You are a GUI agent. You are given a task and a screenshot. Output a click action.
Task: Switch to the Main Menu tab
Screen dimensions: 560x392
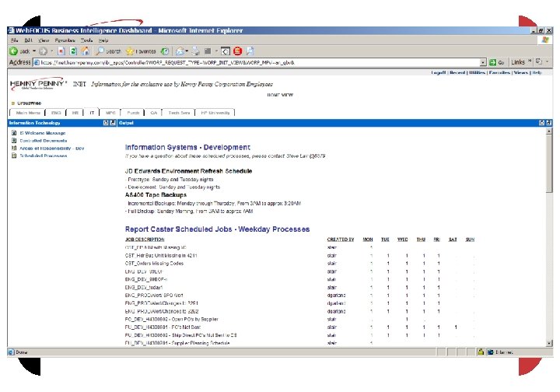[x=28, y=113]
